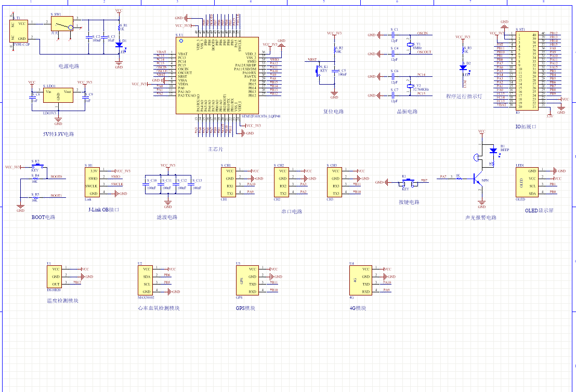Click the BOOT1 net label
Viewport: 576px width, 392px height.
click(x=56, y=196)
